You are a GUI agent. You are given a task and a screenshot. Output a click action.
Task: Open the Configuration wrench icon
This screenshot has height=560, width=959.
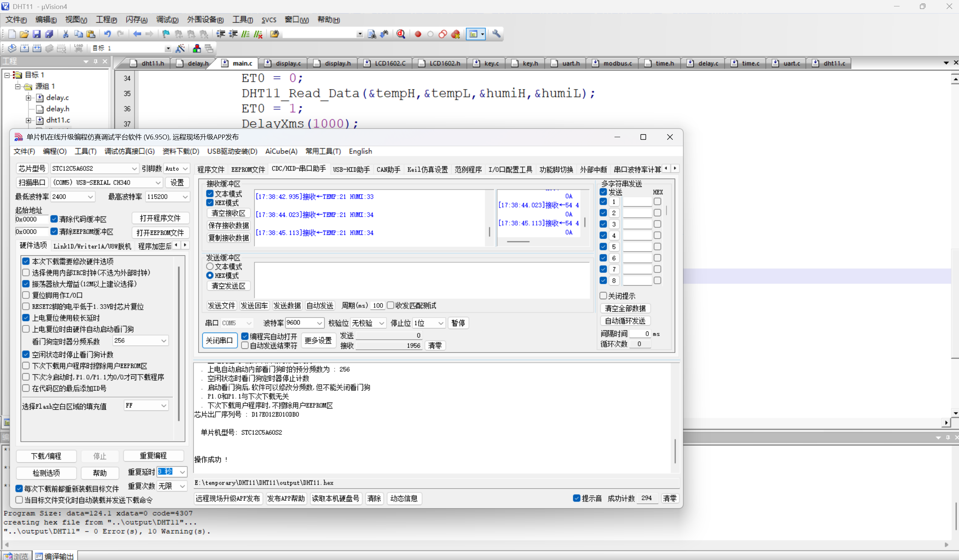[496, 34]
